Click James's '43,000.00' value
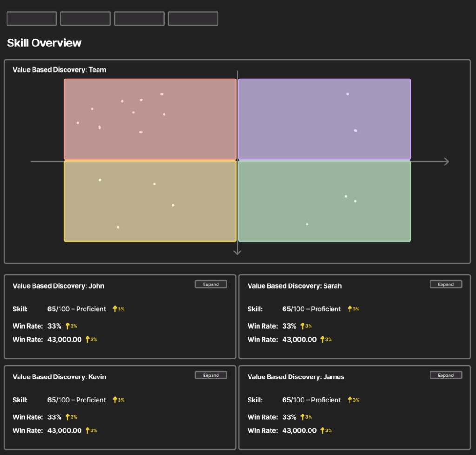 [299, 430]
